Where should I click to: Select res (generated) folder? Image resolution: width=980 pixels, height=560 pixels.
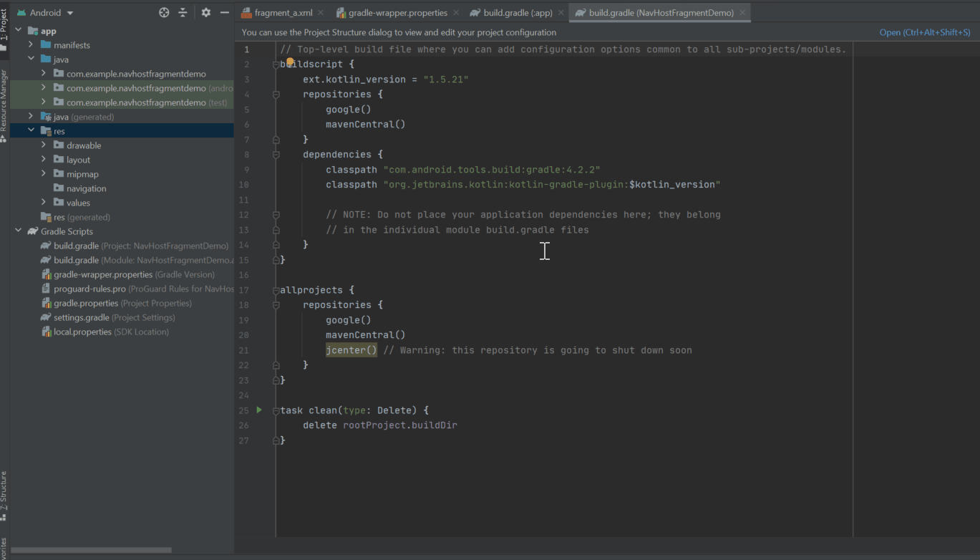[75, 217]
